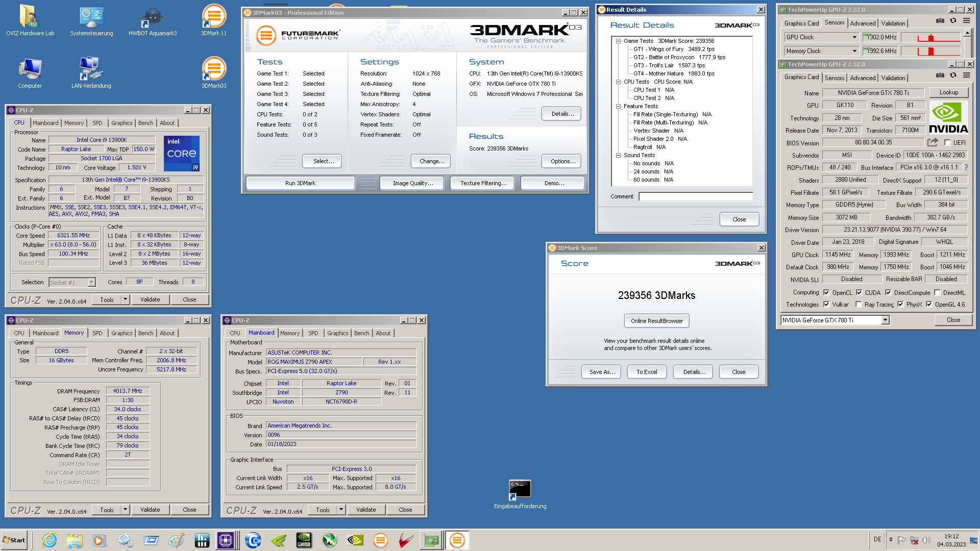The width and height of the screenshot is (980, 551).
Task: Toggle the Ray Tracing checkbox
Action: coord(859,304)
